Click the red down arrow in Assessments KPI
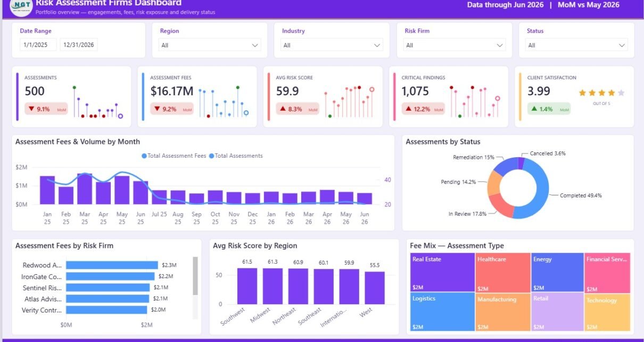 coord(31,109)
